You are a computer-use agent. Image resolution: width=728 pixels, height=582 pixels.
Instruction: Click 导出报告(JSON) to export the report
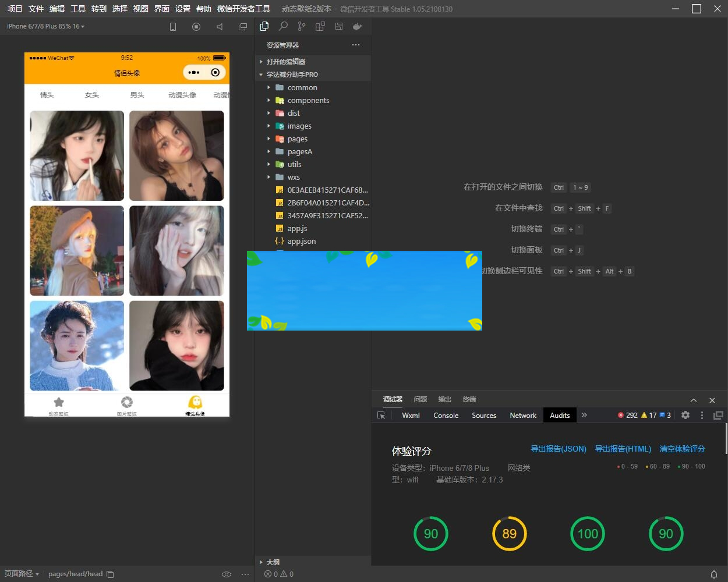point(559,449)
